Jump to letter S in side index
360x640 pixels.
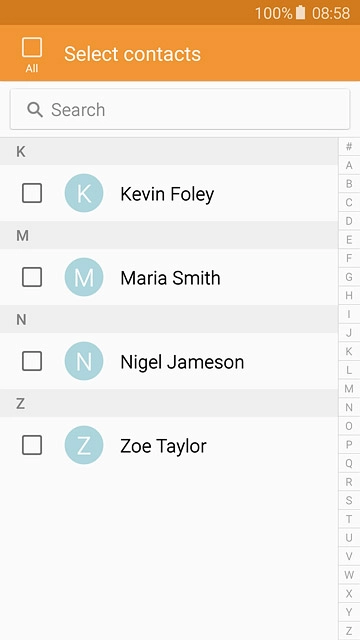tap(349, 500)
